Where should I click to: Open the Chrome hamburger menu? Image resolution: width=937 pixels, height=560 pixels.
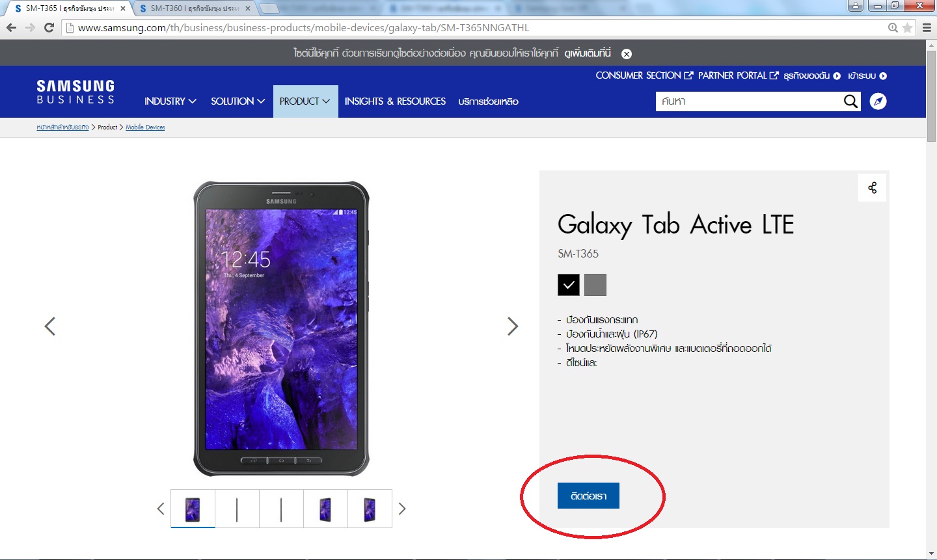927,27
